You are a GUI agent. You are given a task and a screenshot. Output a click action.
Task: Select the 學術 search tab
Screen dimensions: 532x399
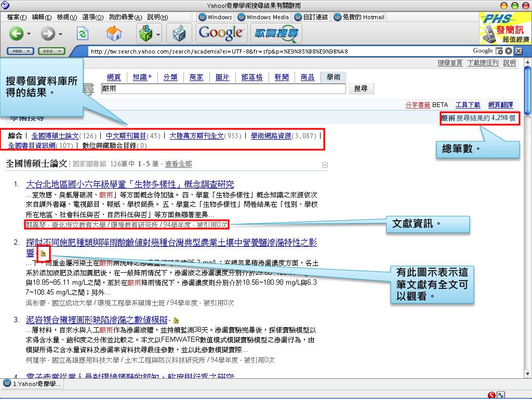pyautogui.click(x=333, y=77)
